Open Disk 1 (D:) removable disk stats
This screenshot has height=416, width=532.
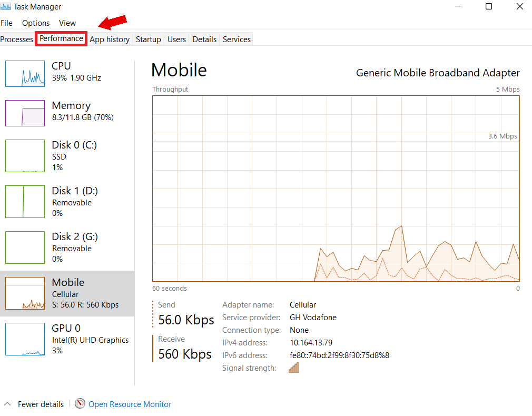pyautogui.click(x=67, y=201)
